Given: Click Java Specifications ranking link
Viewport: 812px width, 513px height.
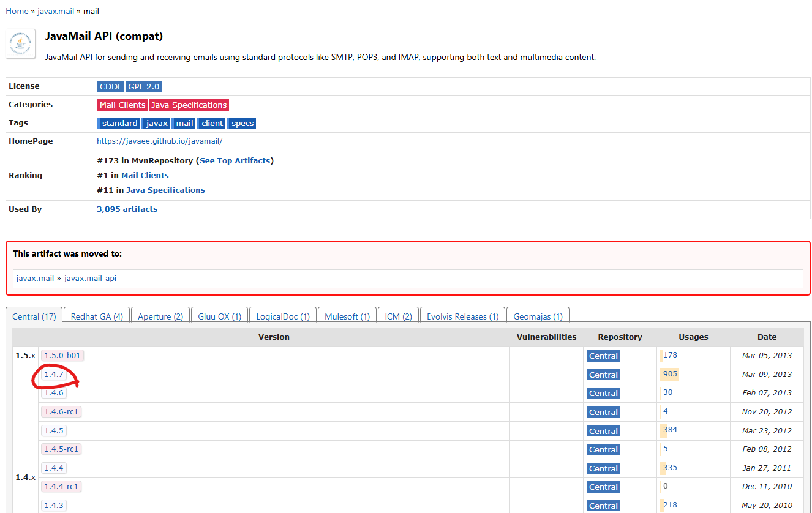Looking at the screenshot, I should tap(166, 190).
